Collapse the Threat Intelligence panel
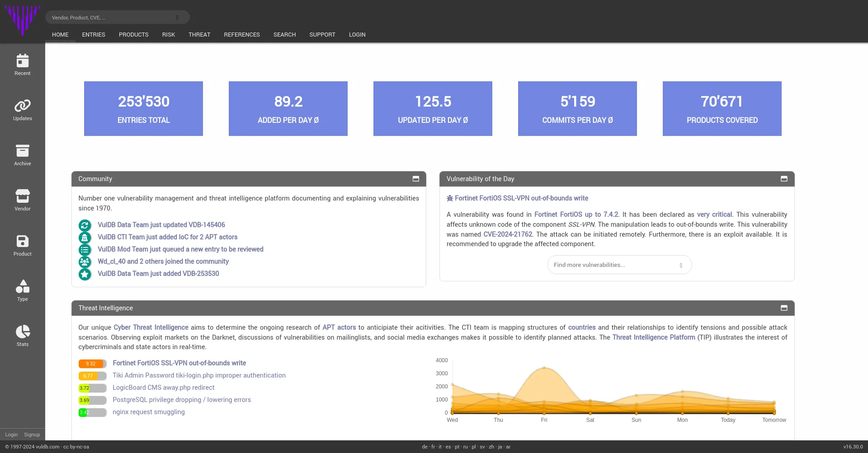The height and width of the screenshot is (453, 868). [x=783, y=308]
